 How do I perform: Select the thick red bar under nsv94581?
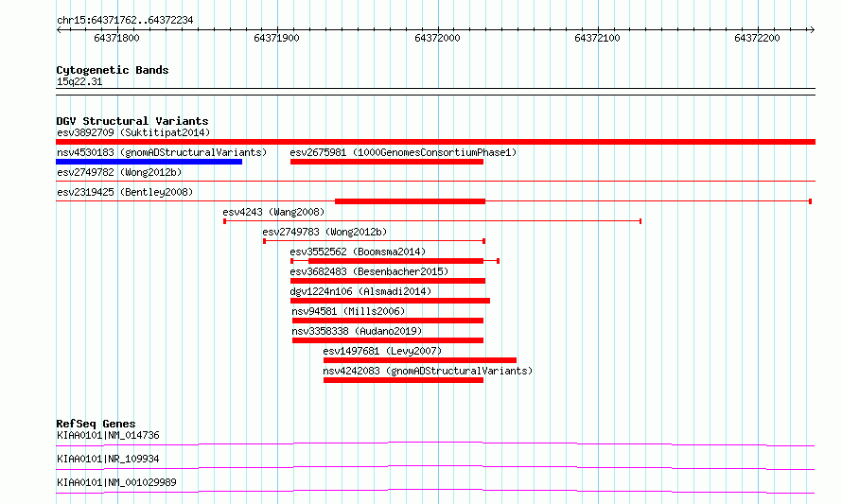(x=388, y=321)
